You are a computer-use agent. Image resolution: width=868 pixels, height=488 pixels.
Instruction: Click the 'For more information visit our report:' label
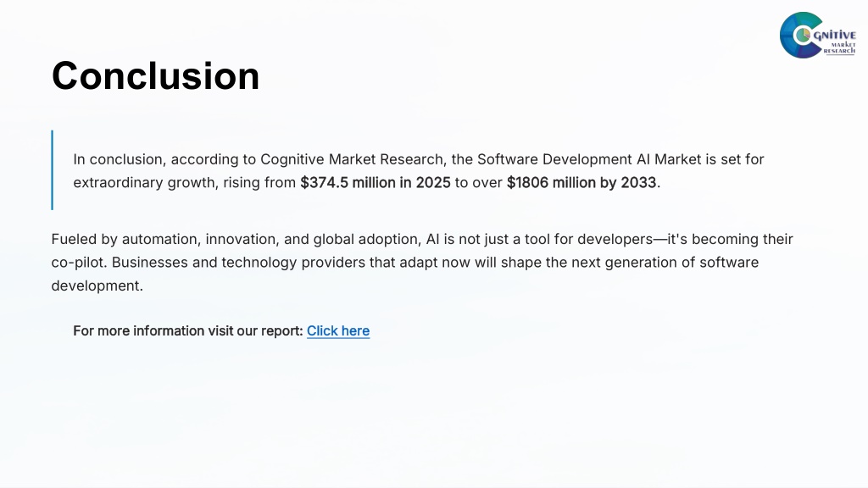click(x=187, y=331)
